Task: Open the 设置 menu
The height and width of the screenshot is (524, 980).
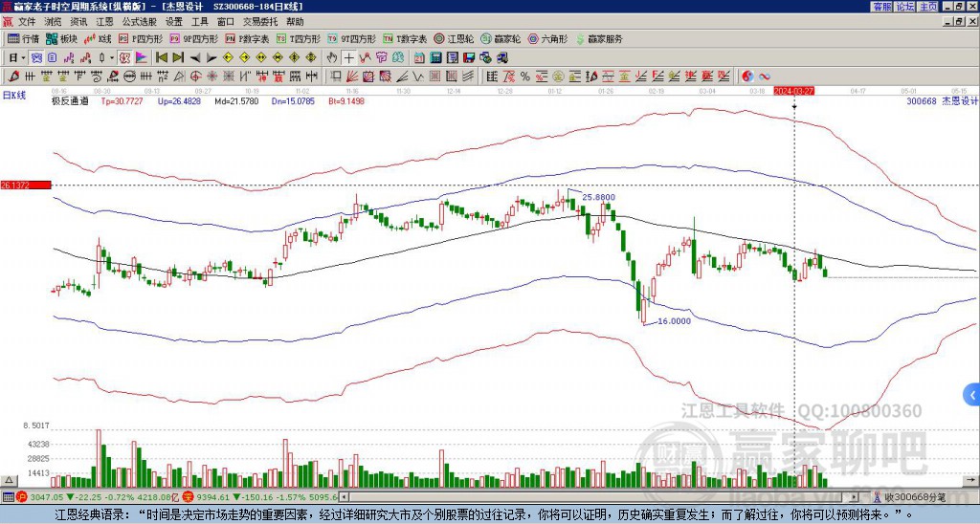Action: click(174, 22)
